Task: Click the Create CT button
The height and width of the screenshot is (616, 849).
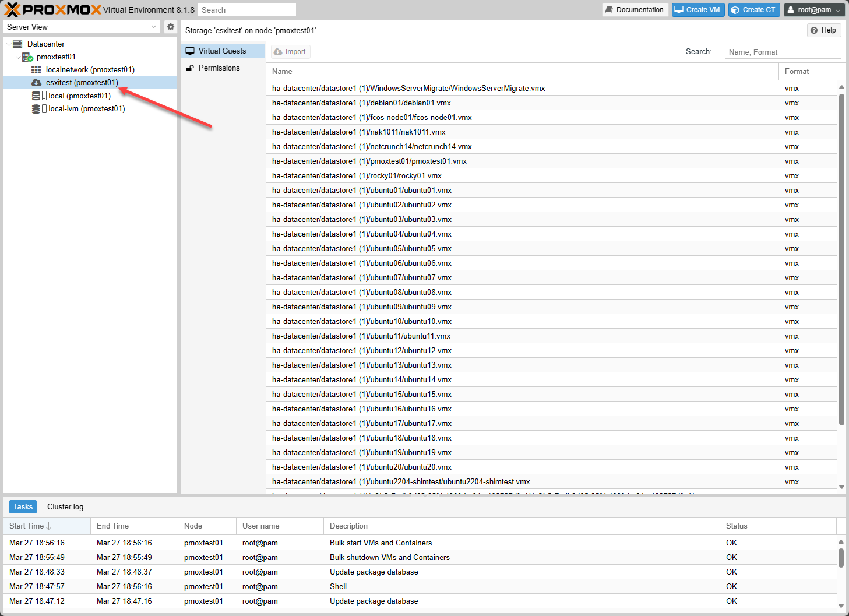Action: pyautogui.click(x=754, y=10)
